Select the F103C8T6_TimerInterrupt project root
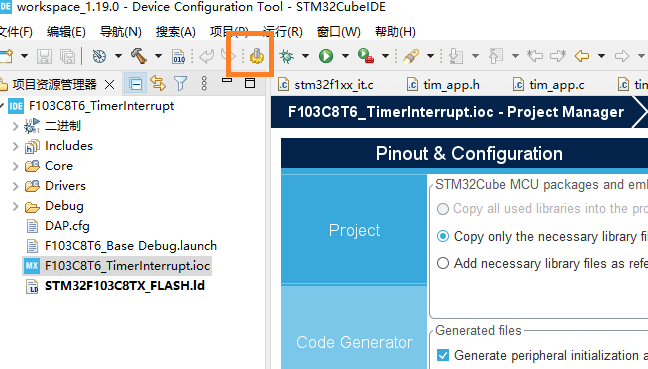The height and width of the screenshot is (369, 648). coord(101,106)
